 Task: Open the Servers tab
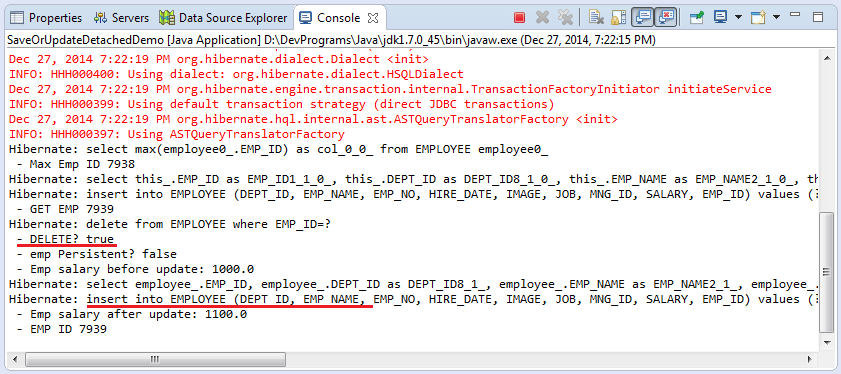[x=121, y=18]
